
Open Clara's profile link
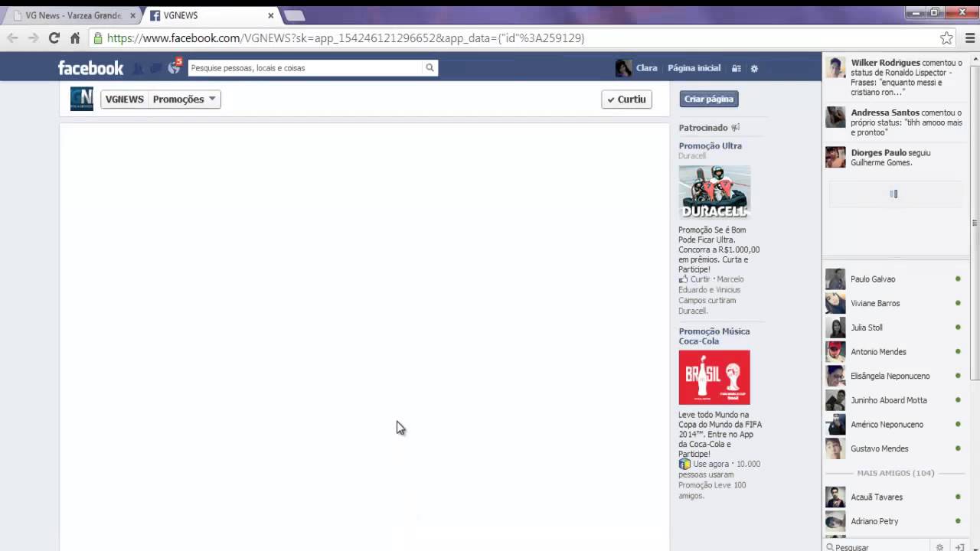pos(646,68)
